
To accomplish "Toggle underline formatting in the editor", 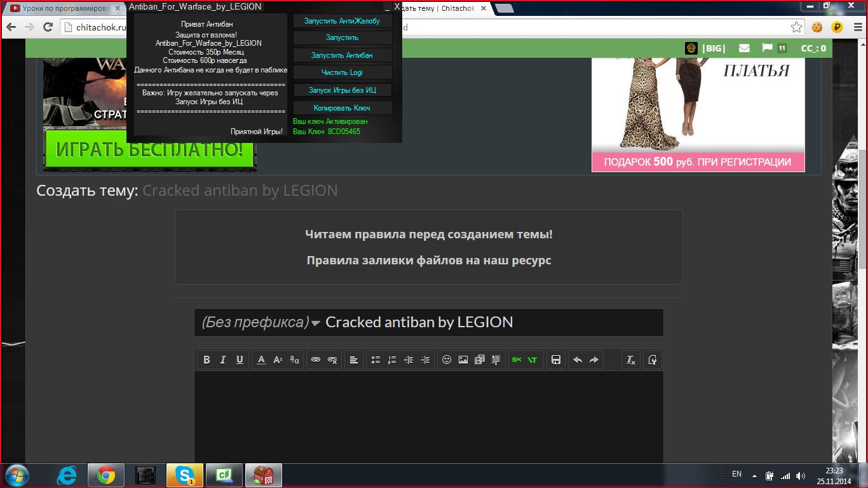I will click(x=240, y=360).
